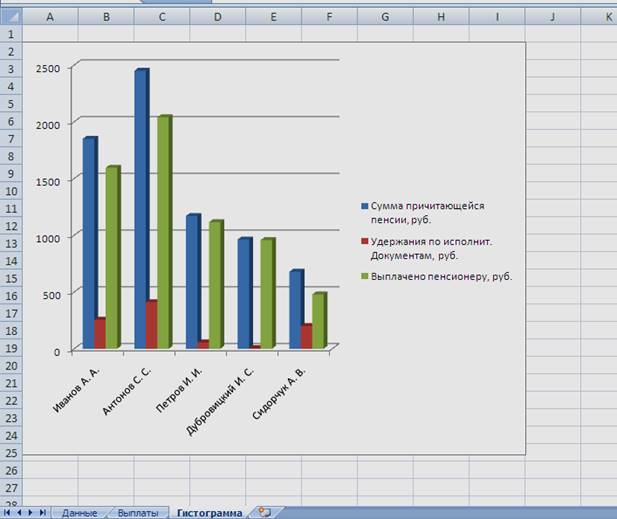The width and height of the screenshot is (617, 519).
Task: Click red legend swatch for Удержания по исполнит.
Action: [x=365, y=242]
